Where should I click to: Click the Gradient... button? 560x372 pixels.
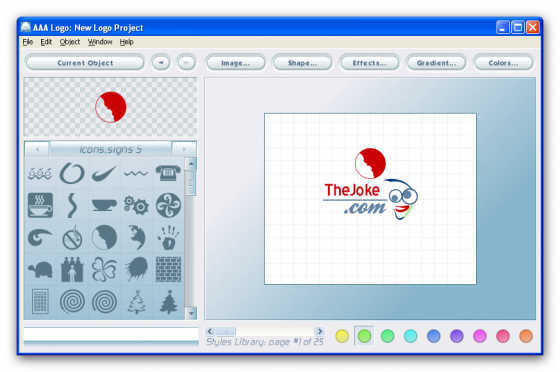tap(436, 63)
